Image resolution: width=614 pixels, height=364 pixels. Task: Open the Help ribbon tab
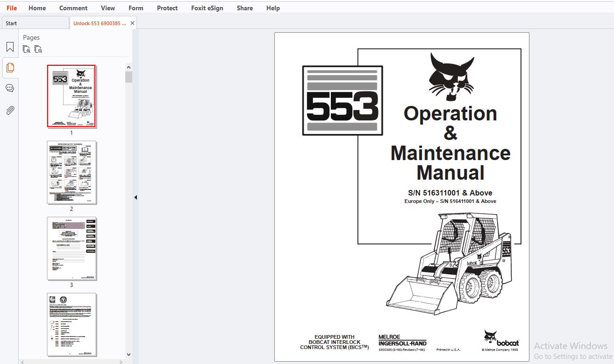[273, 8]
